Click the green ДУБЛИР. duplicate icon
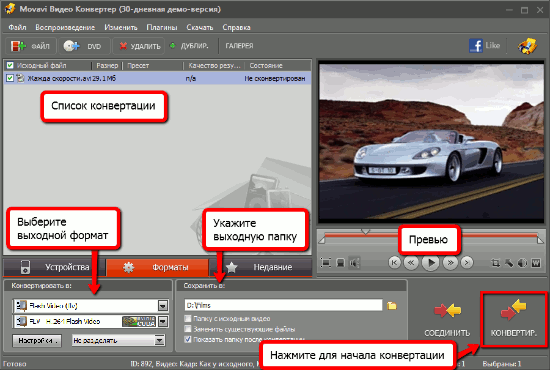This screenshot has height=370, width=550. click(x=173, y=46)
